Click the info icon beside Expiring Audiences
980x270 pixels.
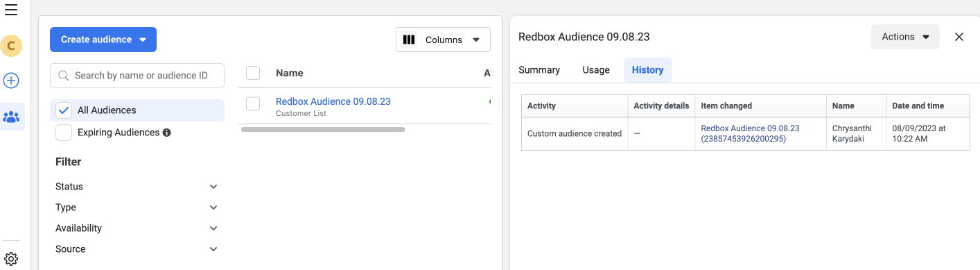click(166, 133)
